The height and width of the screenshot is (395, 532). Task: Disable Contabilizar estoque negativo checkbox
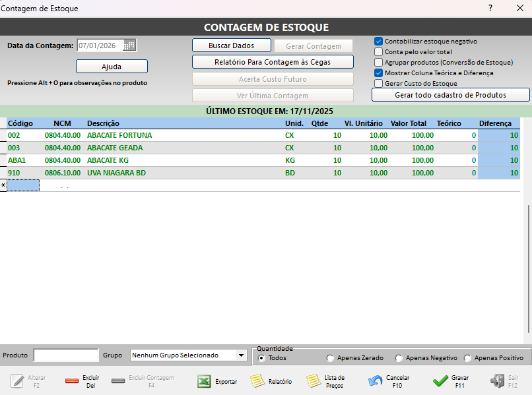coord(379,41)
